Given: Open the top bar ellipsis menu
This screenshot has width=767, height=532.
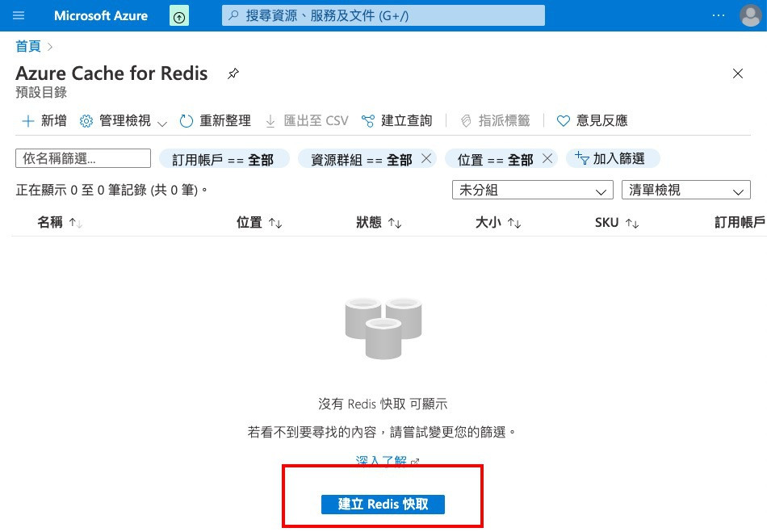Looking at the screenshot, I should coord(718,15).
